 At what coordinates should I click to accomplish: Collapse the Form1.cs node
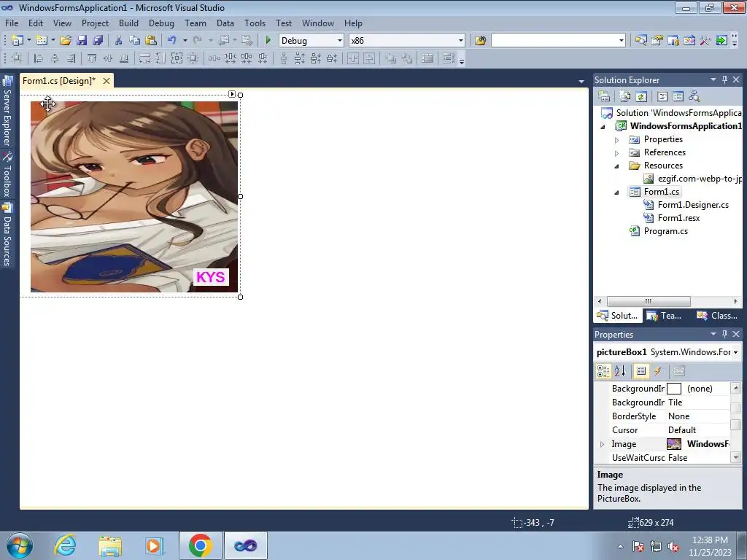point(617,192)
